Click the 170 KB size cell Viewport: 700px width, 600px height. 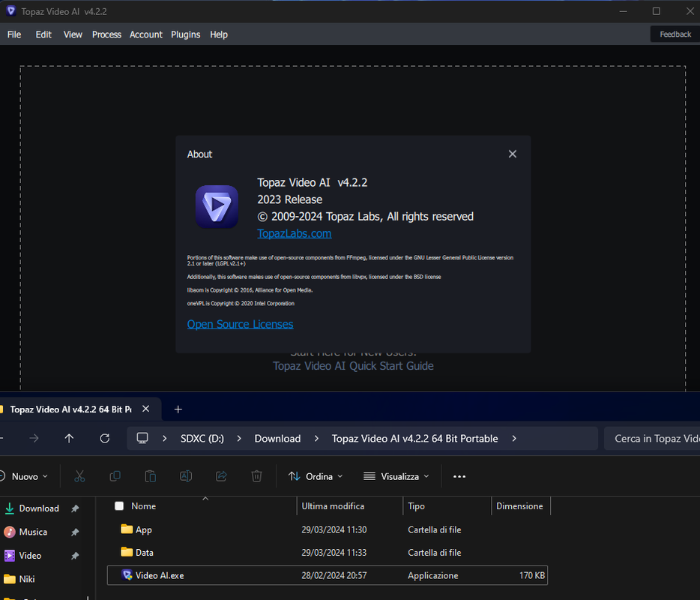pyautogui.click(x=531, y=575)
